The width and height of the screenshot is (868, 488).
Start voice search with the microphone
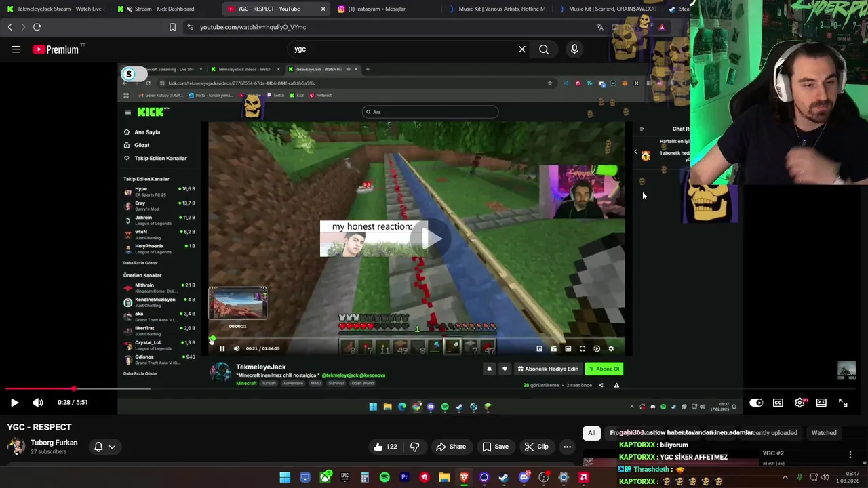click(574, 49)
